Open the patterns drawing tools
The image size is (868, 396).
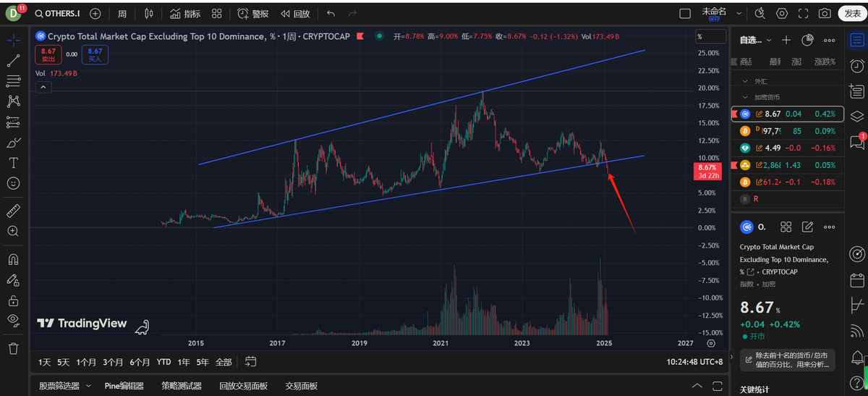point(13,101)
